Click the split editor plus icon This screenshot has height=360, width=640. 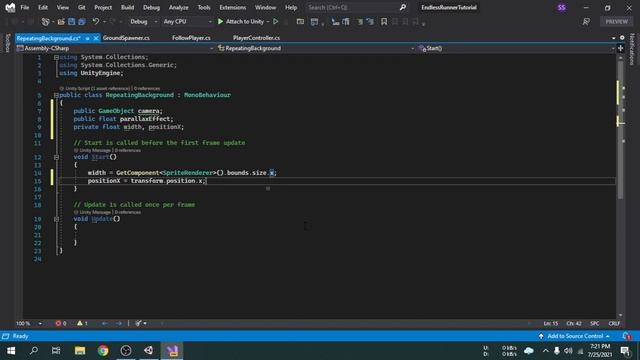620,48
